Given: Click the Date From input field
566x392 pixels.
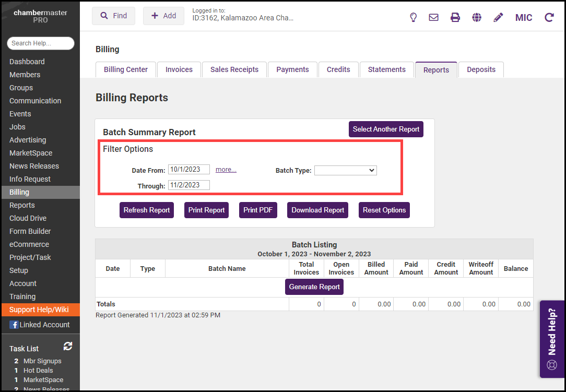Looking at the screenshot, I should [188, 170].
